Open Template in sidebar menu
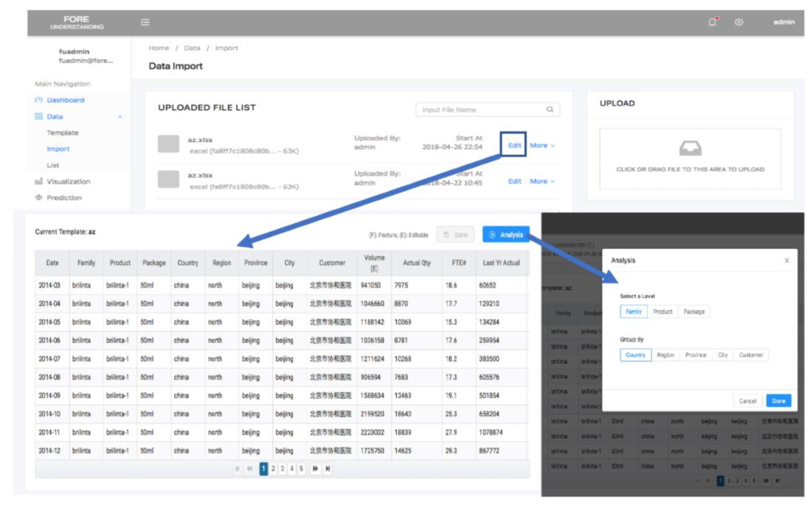The height and width of the screenshot is (507, 812). 62,133
